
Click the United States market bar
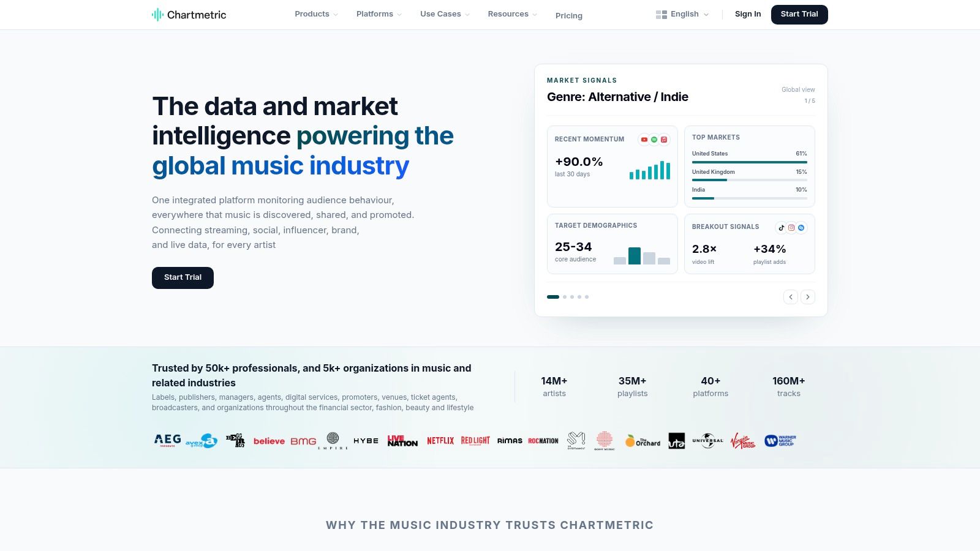[750, 162]
